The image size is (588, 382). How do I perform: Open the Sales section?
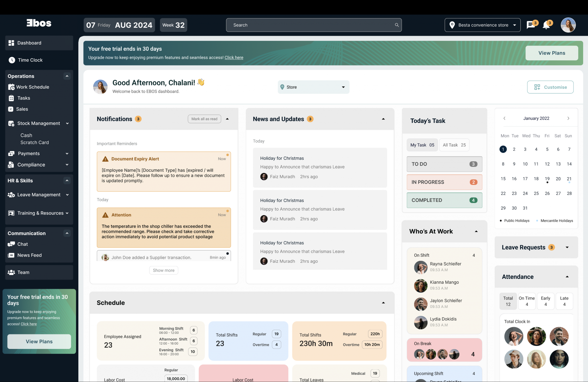(23, 109)
